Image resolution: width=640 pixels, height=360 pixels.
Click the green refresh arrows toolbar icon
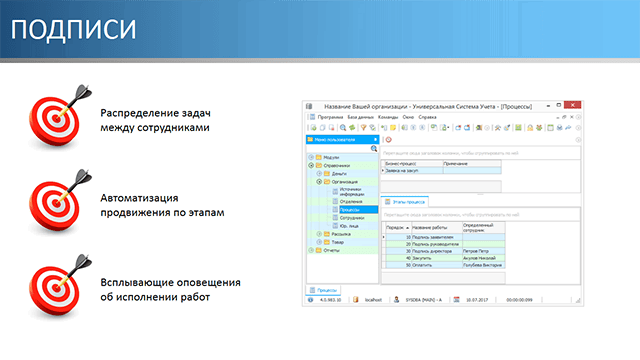(x=352, y=128)
